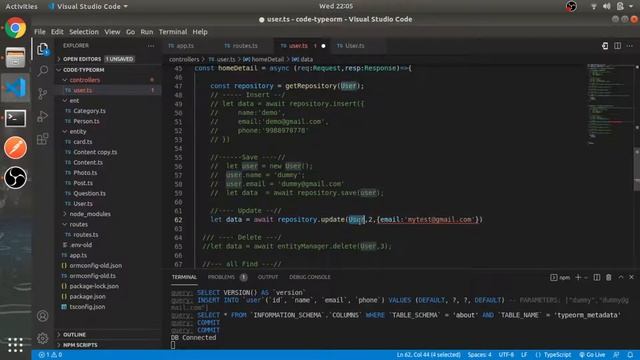Open Category.ts in the explorer
640x360 pixels.
pos(89,111)
